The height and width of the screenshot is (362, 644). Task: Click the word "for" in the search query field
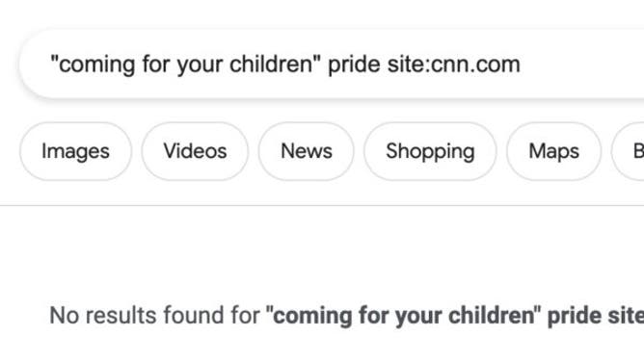[156, 64]
